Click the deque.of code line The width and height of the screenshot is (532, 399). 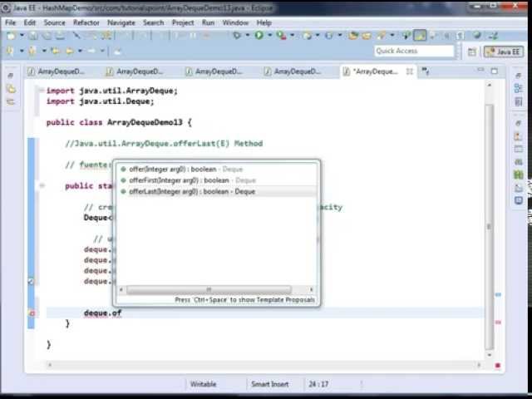[264, 313]
